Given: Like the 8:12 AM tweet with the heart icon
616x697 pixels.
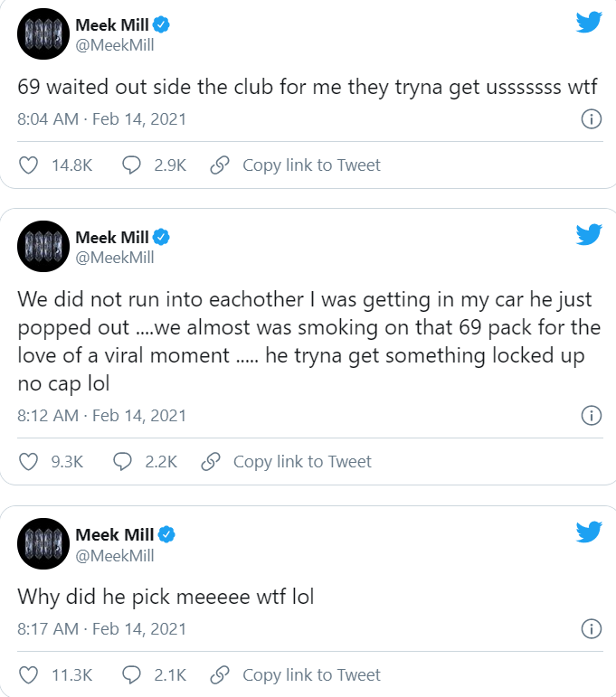Looking at the screenshot, I should (29, 462).
